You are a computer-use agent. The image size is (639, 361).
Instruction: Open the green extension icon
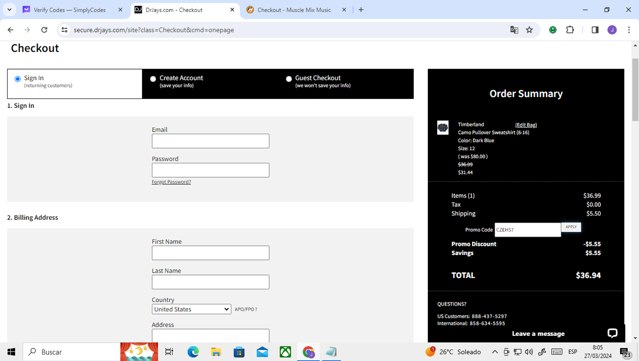553,30
